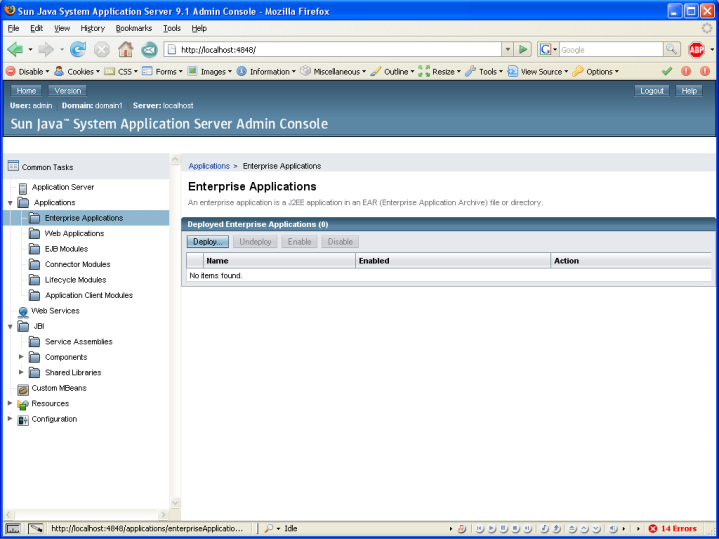Click the Custom MBeans bean icon
719x539 pixels.
pyautogui.click(x=23, y=389)
